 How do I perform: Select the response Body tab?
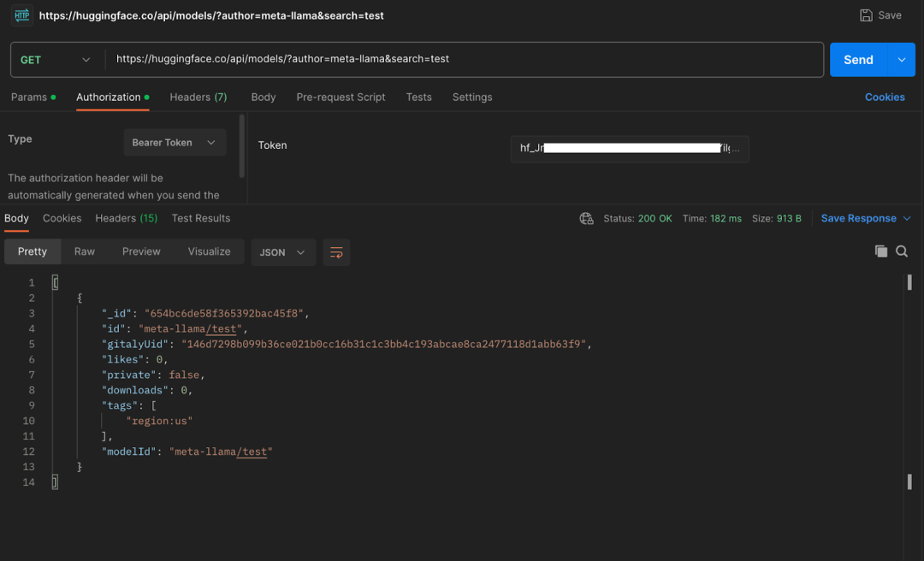(16, 219)
